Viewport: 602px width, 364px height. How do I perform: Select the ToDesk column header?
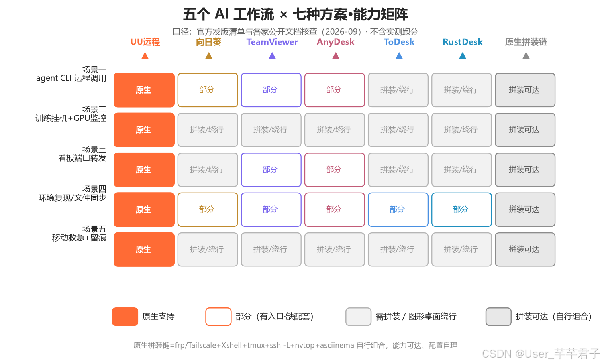(399, 42)
